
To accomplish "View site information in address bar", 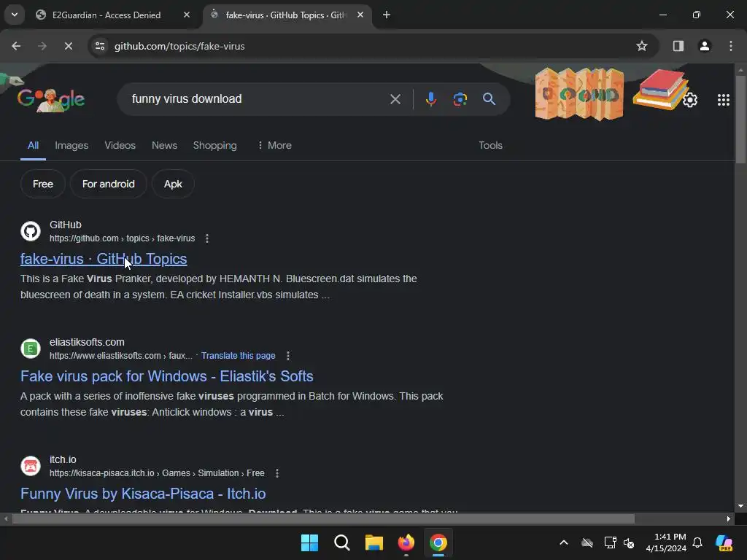I will click(x=100, y=46).
